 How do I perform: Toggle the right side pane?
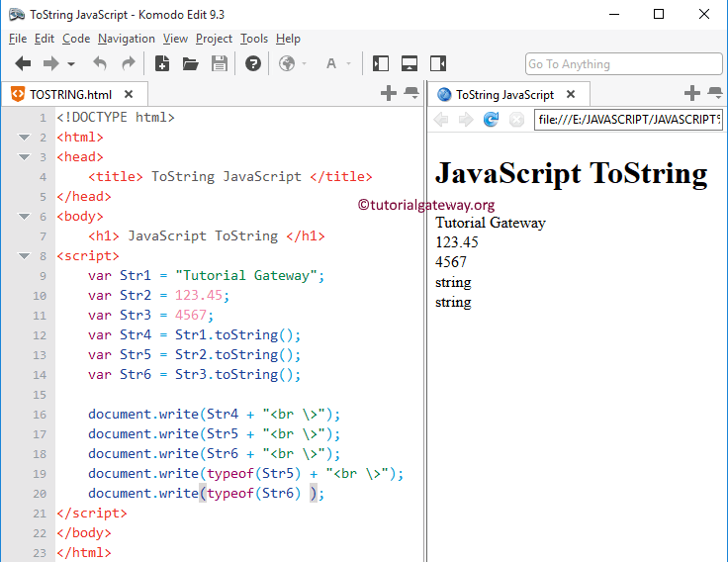[x=438, y=63]
